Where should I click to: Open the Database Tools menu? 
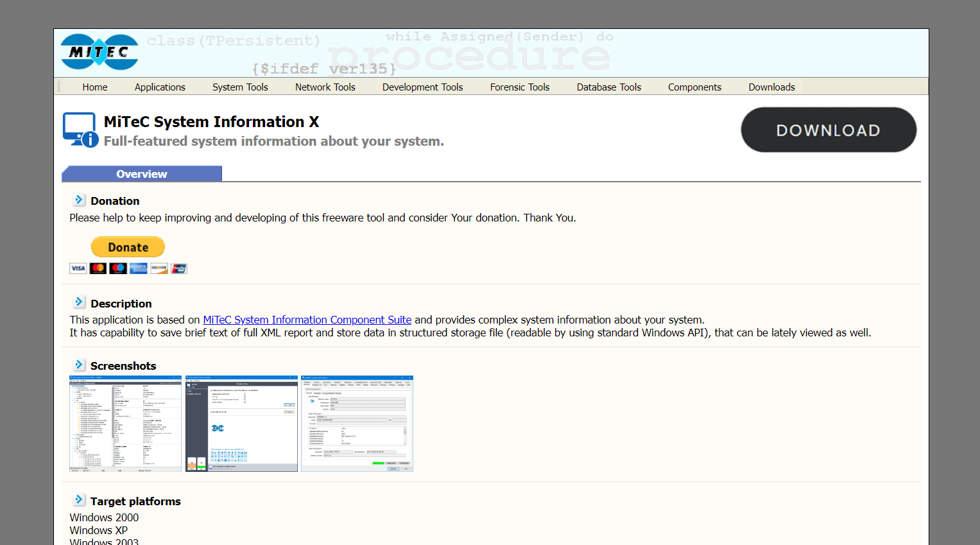(609, 87)
